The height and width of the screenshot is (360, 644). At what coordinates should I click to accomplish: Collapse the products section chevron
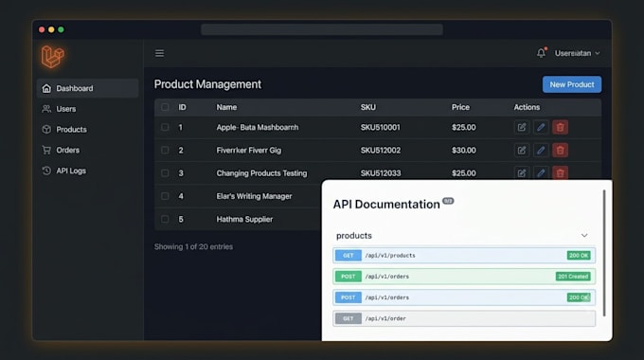584,236
